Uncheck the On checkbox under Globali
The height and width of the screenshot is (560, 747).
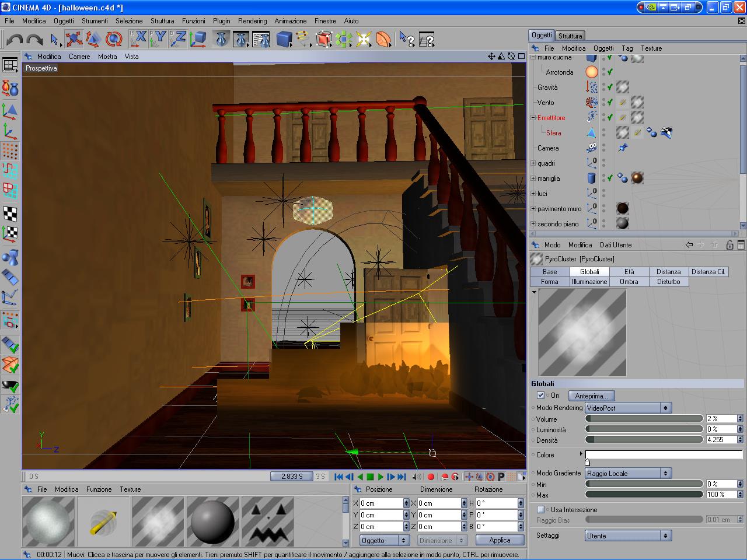[541, 395]
